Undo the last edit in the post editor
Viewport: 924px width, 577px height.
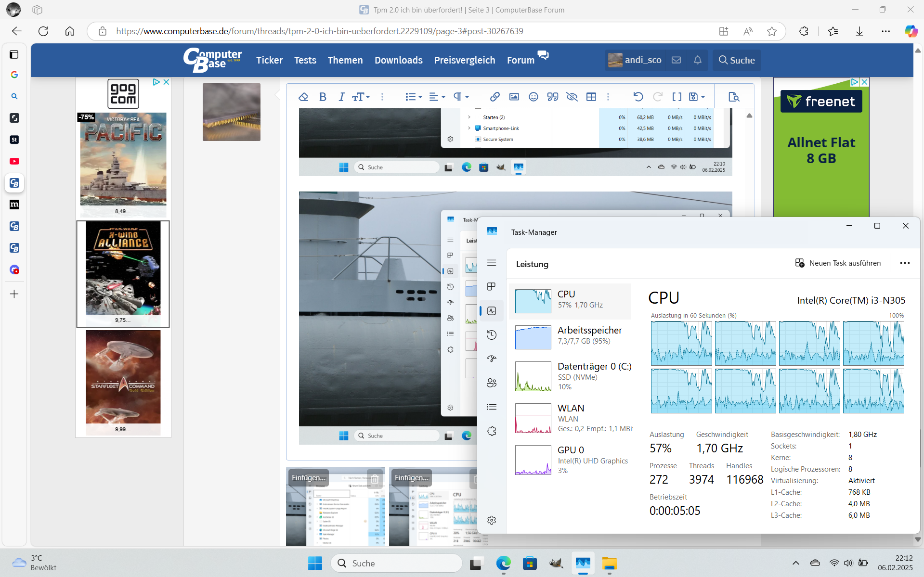(638, 97)
